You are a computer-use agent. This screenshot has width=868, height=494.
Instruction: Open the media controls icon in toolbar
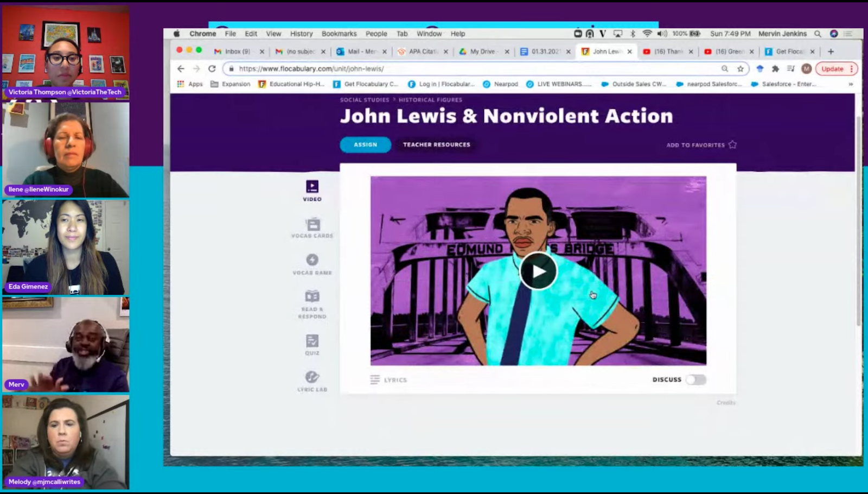(x=791, y=69)
